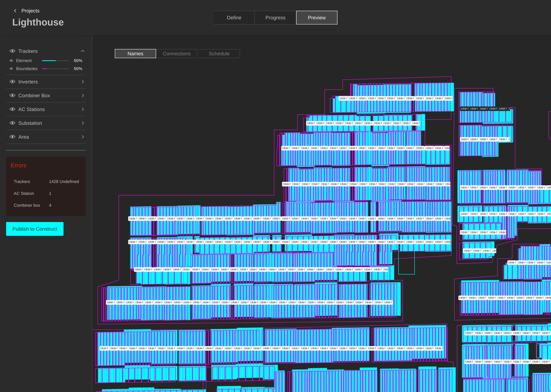The height and width of the screenshot is (392, 551).
Task: Switch to the Progress tab
Action: [x=275, y=18]
